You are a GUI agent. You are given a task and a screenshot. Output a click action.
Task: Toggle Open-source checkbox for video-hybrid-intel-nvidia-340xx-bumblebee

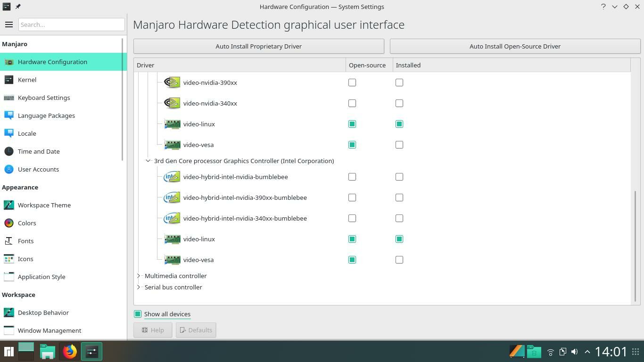[352, 218]
